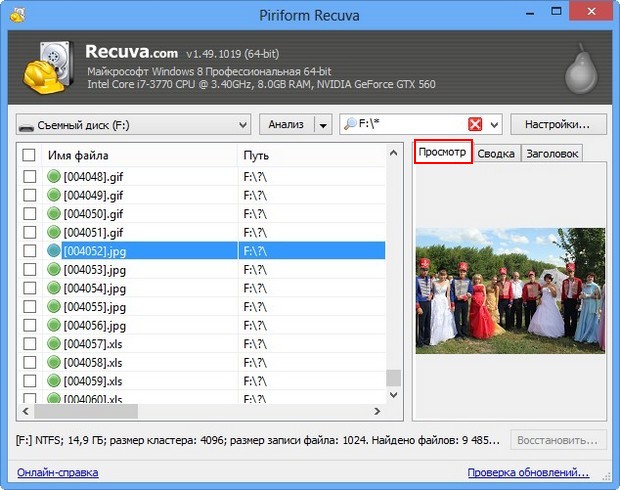Viewport: 620px width, 490px height.
Task: Click the wedding photo preview thumbnail
Action: pyautogui.click(x=510, y=290)
